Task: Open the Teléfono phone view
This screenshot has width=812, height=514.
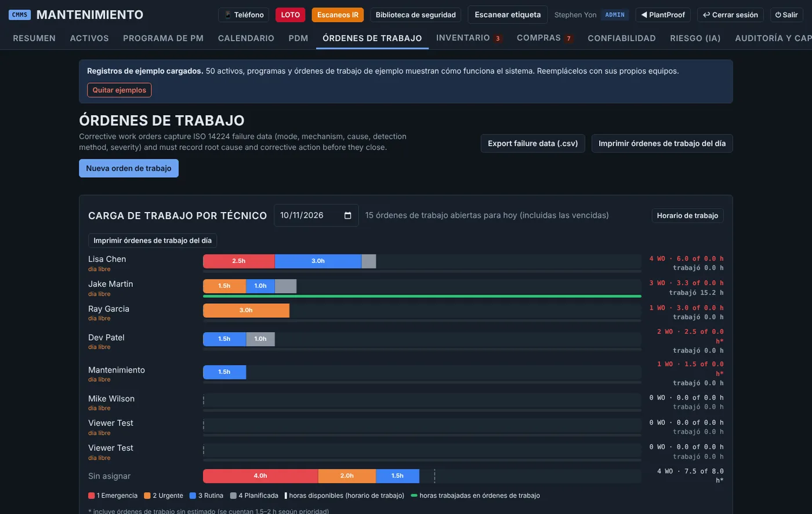Action: (244, 14)
